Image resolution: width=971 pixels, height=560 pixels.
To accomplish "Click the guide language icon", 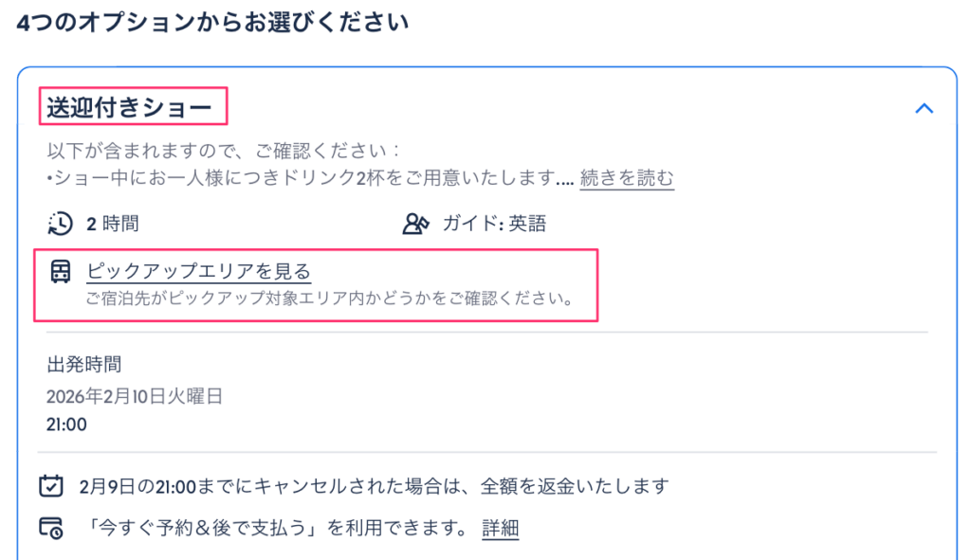I will pos(416,224).
